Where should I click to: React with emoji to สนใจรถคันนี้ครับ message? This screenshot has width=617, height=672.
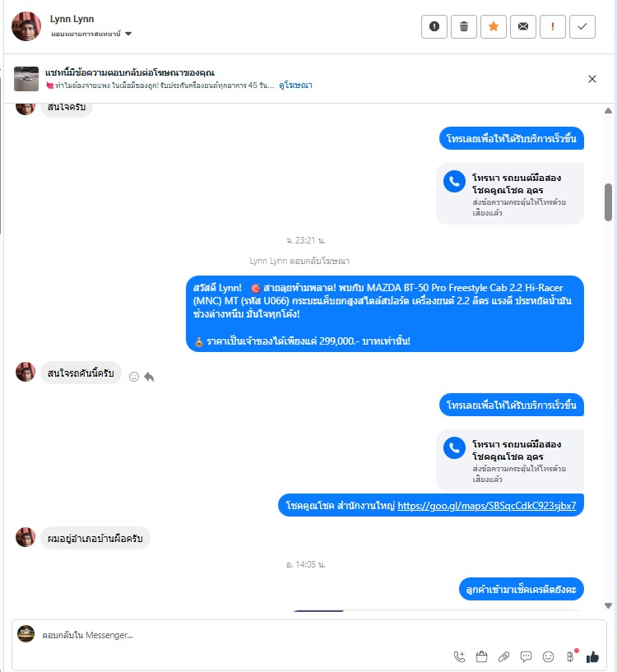134,376
